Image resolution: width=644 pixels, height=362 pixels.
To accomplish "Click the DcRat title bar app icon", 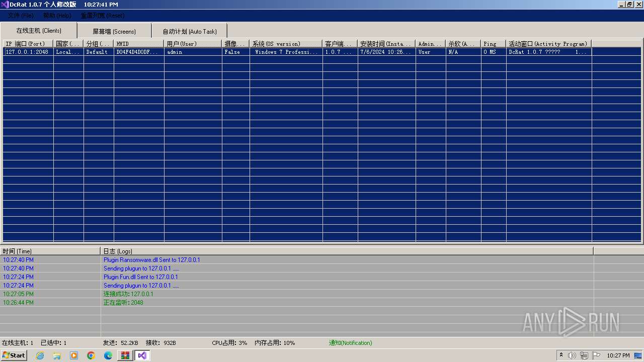I will [5, 5].
